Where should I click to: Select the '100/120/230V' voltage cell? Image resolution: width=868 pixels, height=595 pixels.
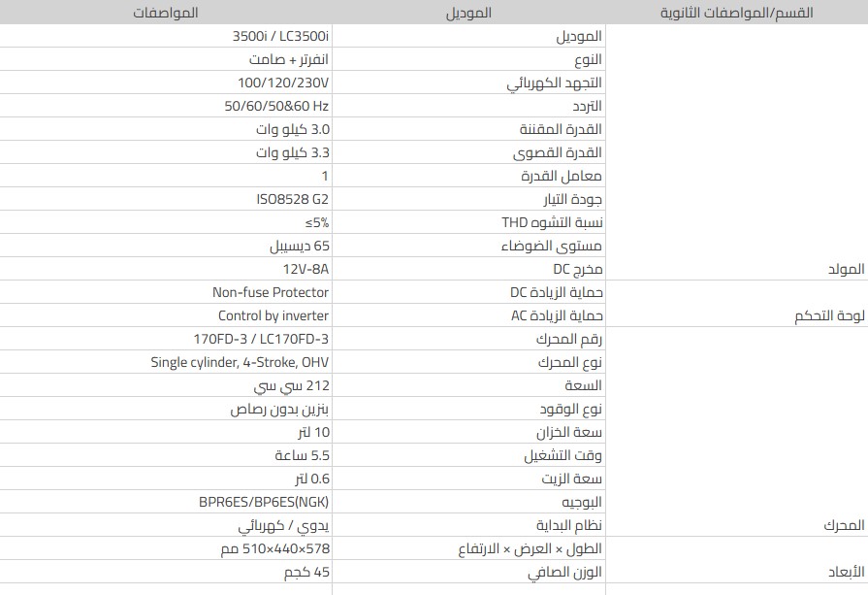click(x=283, y=83)
